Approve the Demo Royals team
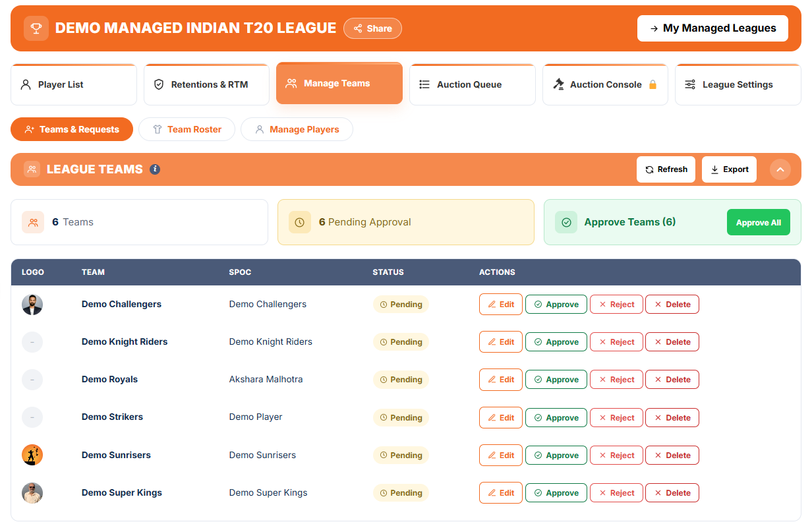812x528 pixels. (556, 380)
